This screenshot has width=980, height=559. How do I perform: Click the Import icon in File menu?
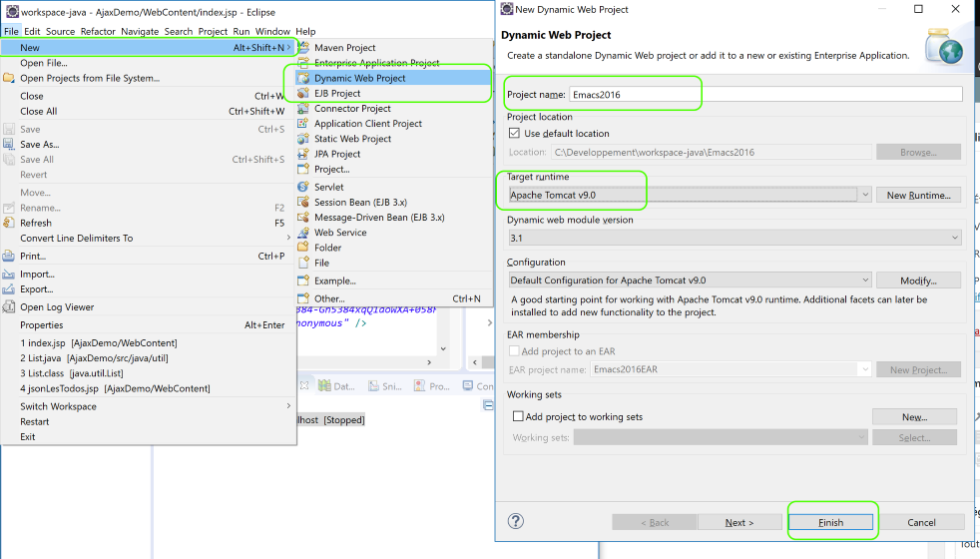9,274
